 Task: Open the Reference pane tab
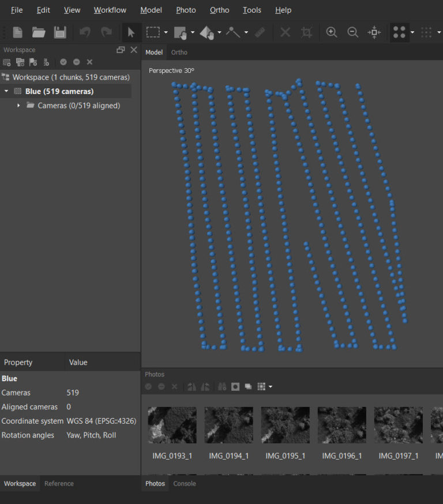[59, 484]
